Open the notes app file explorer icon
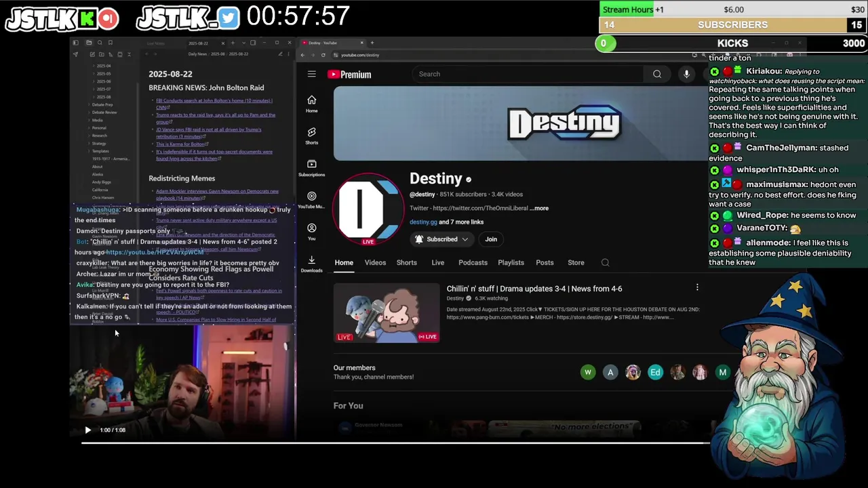Screen dimensions: 868x488 coord(89,43)
